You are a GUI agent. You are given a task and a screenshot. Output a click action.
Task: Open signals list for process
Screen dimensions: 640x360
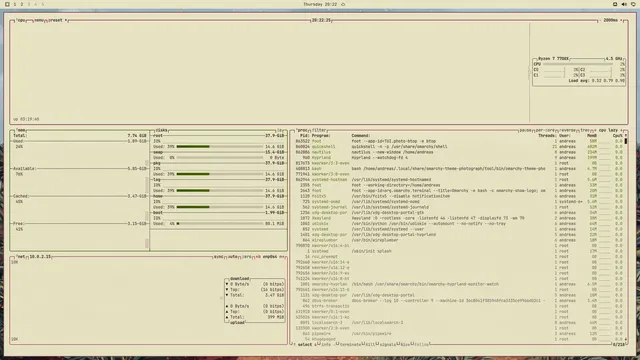[x=387, y=344]
